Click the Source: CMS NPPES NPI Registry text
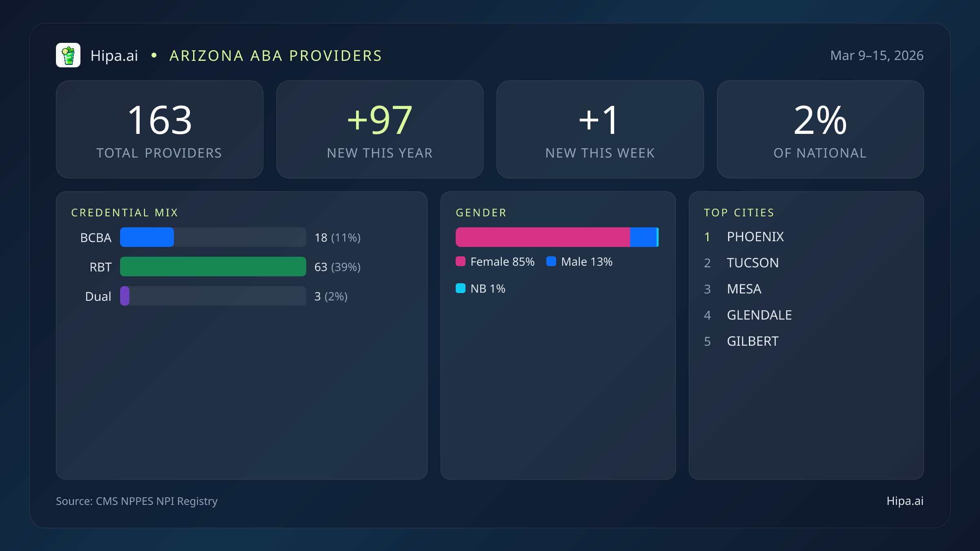The width and height of the screenshot is (980, 551). tap(137, 501)
